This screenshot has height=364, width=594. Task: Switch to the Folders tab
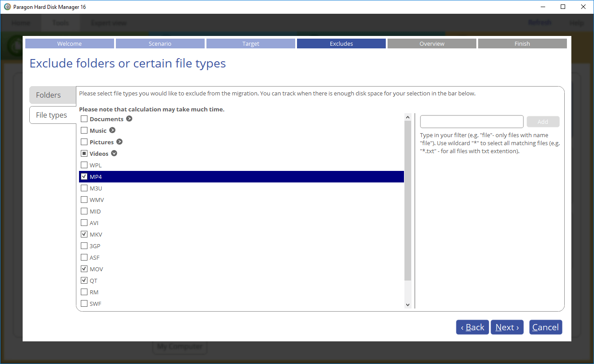[48, 95]
